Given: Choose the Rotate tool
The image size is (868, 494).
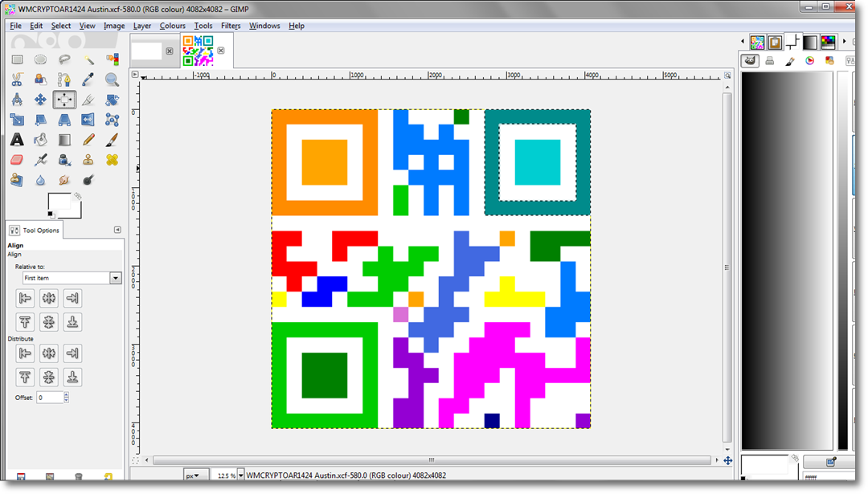Looking at the screenshot, I should [x=112, y=100].
